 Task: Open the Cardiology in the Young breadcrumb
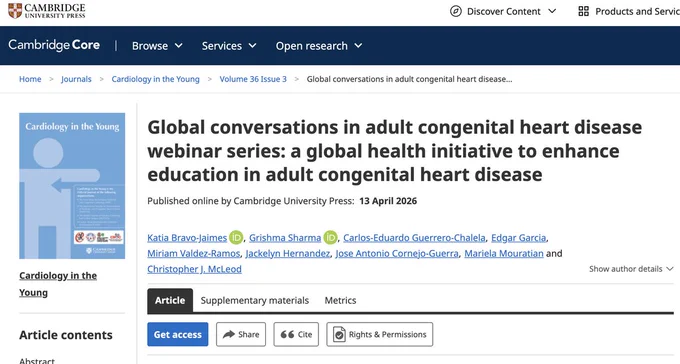[156, 79]
